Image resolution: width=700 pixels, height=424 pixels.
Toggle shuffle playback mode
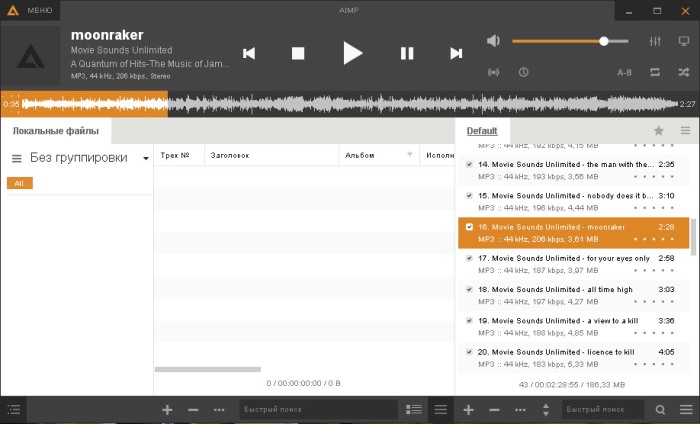click(683, 72)
